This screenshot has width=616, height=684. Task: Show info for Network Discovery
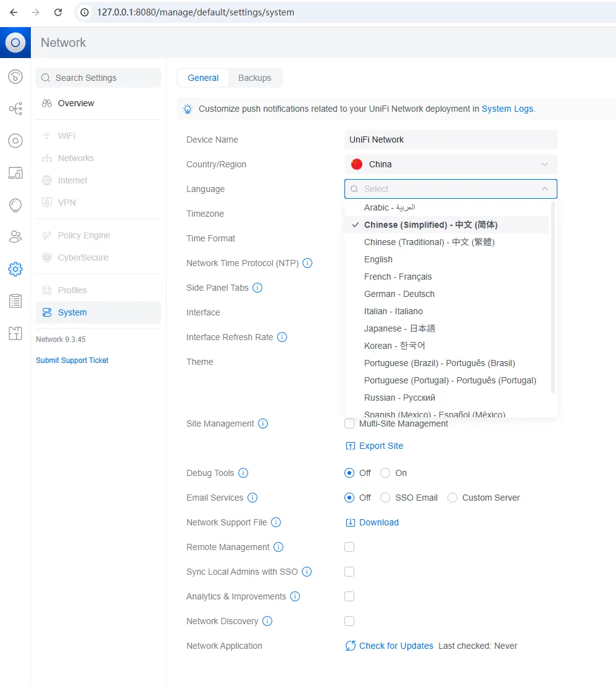(267, 621)
